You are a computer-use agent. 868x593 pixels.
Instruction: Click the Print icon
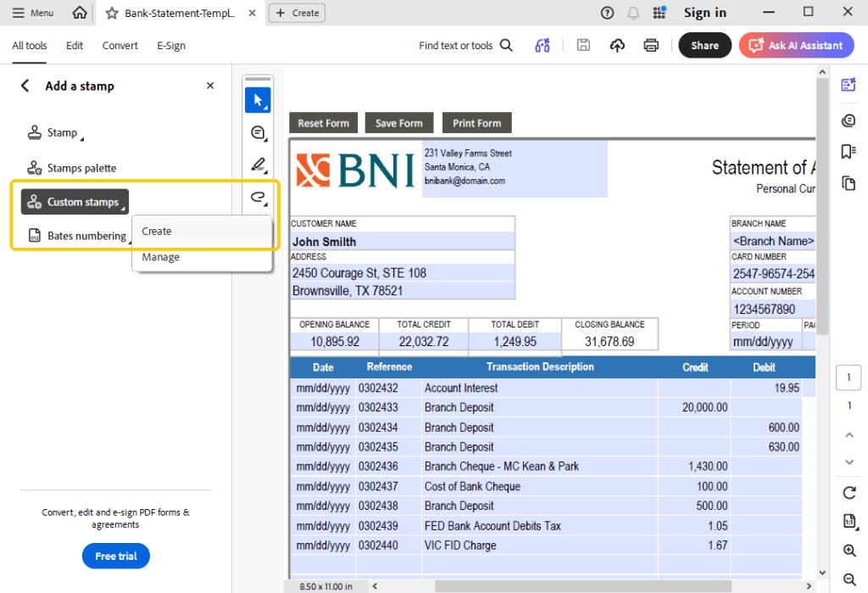(x=651, y=46)
